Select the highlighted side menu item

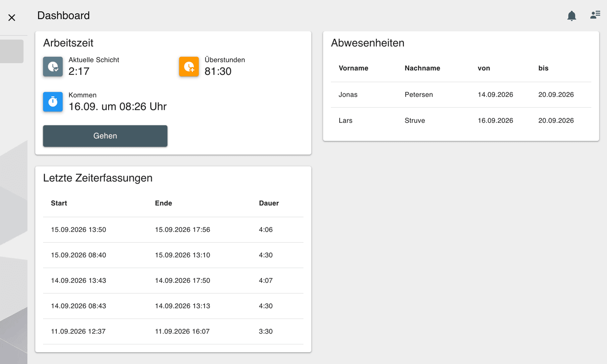coord(12,51)
